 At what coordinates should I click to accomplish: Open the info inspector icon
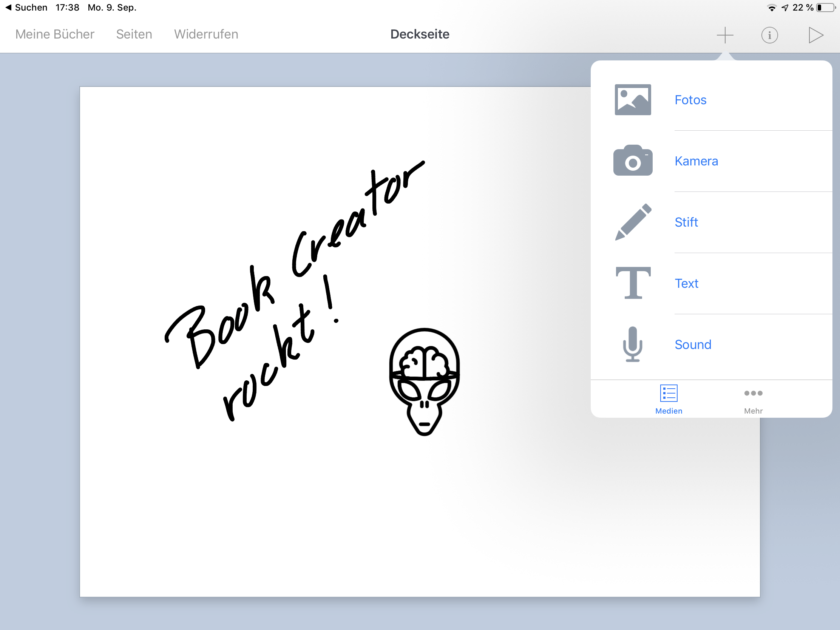tap(769, 35)
